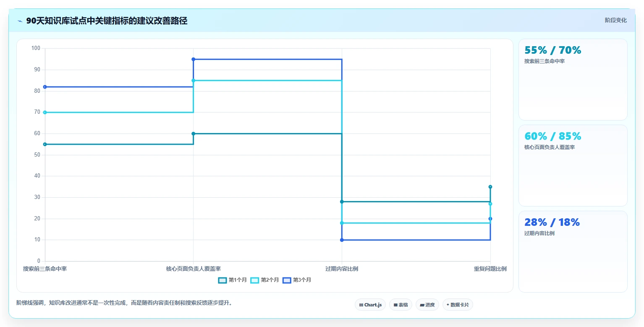The width and height of the screenshot is (644, 327).
Task: Click the 第3个月 data point at 10
Action: tap(342, 240)
